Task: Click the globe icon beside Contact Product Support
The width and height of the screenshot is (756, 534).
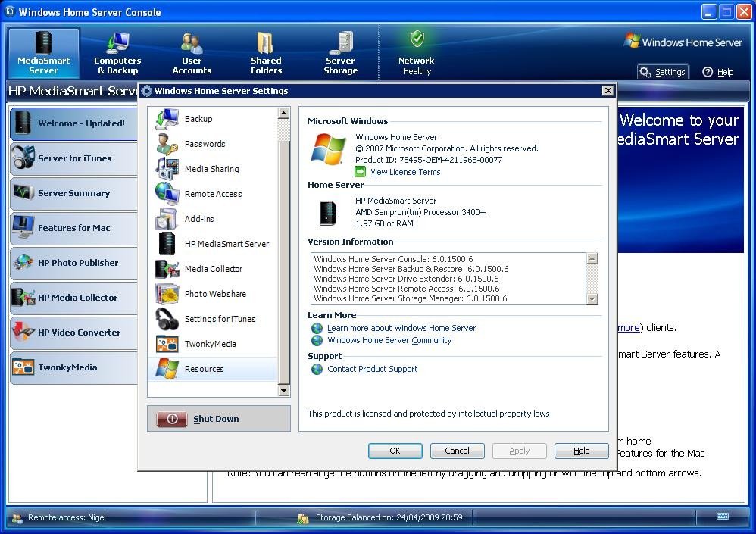Action: [x=317, y=369]
